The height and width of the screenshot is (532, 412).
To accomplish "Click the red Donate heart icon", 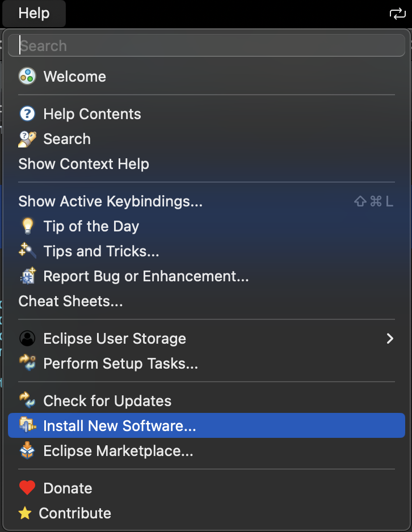I will (27, 488).
